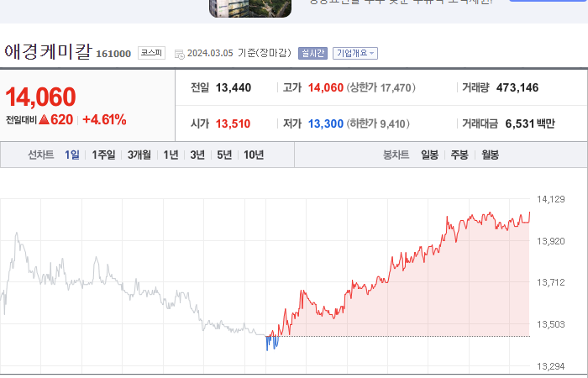Click the chart axis label 13,503

(x=550, y=324)
